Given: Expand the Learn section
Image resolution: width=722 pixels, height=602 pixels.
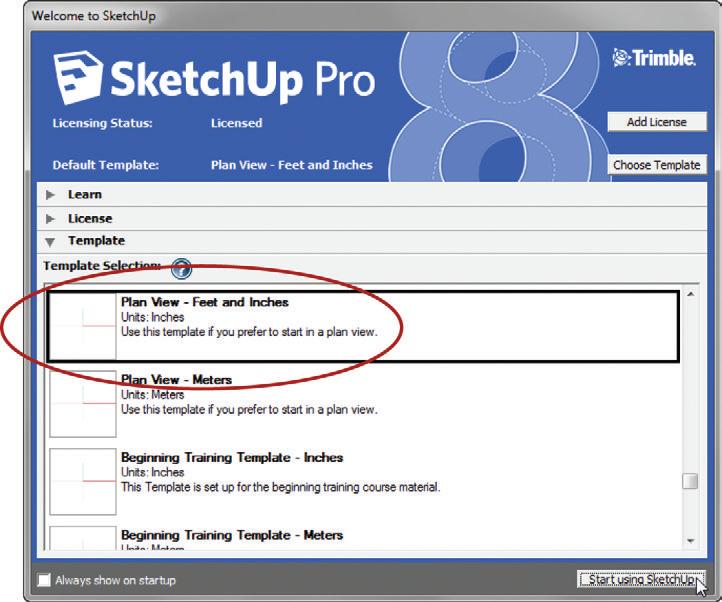Looking at the screenshot, I should coord(372,195).
